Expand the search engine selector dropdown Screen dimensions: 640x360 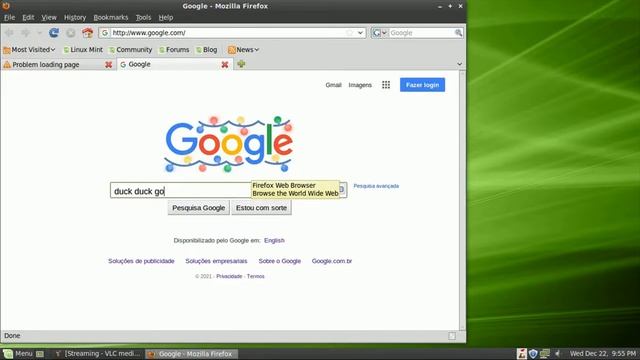380,33
